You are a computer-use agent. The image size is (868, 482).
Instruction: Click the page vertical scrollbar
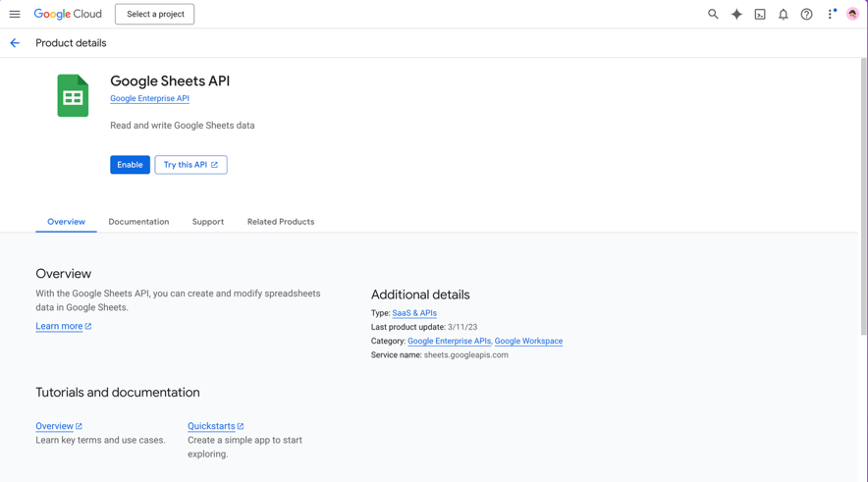point(863,196)
